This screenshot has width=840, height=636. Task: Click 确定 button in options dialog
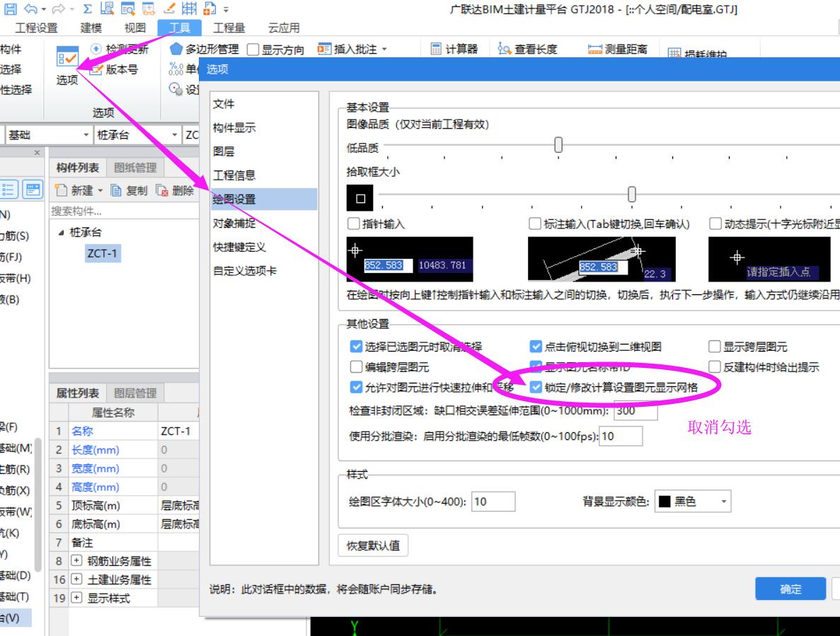(x=790, y=589)
